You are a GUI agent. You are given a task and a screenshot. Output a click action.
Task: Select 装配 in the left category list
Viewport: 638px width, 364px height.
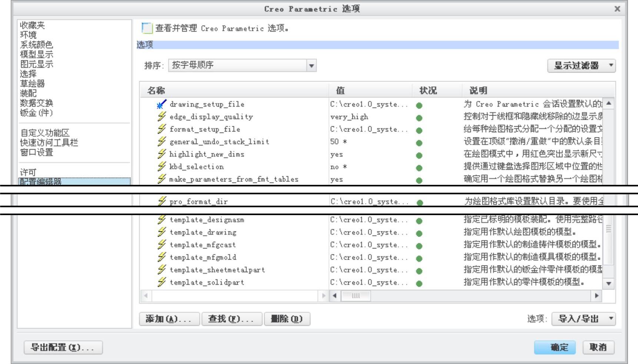coord(28,93)
